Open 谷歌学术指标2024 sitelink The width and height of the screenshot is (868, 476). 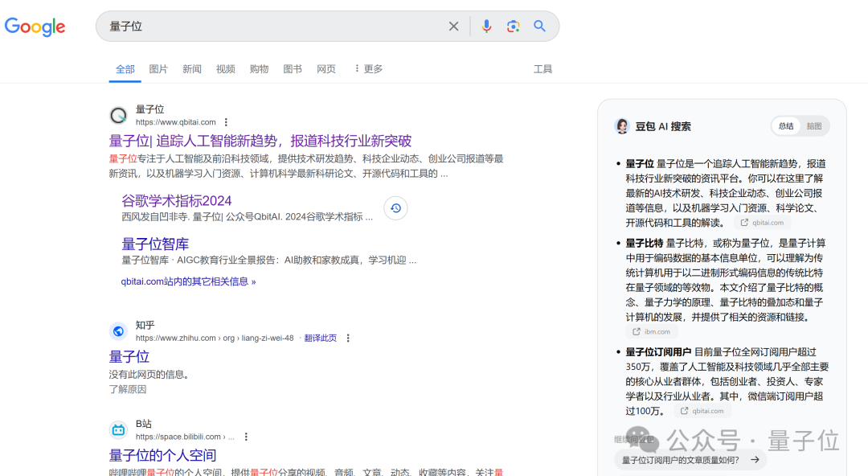pos(177,200)
